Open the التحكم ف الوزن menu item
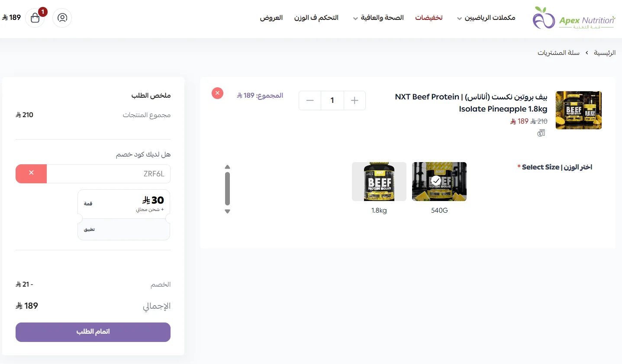 click(316, 18)
